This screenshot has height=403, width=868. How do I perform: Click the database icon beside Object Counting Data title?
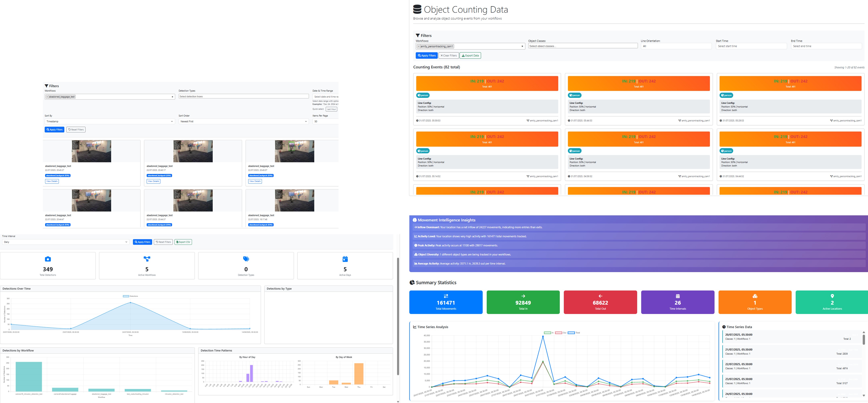coord(417,9)
